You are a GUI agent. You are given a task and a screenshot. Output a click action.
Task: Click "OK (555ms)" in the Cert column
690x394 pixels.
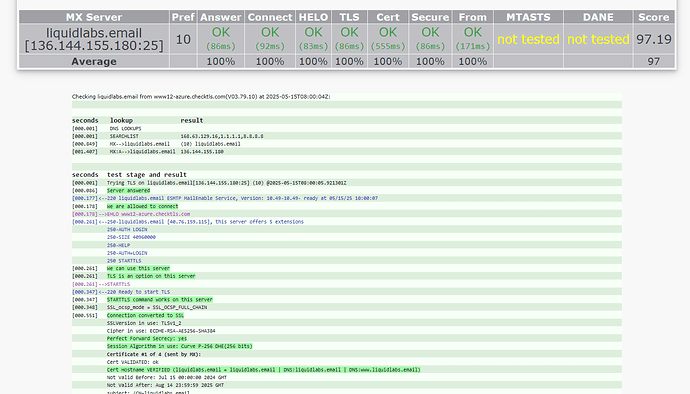point(388,39)
